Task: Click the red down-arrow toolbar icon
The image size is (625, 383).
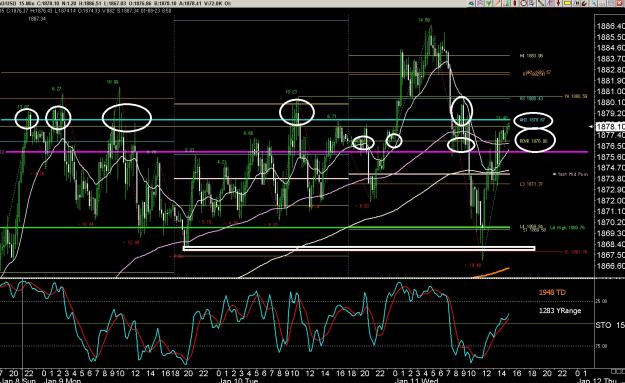Action: pos(558,3)
